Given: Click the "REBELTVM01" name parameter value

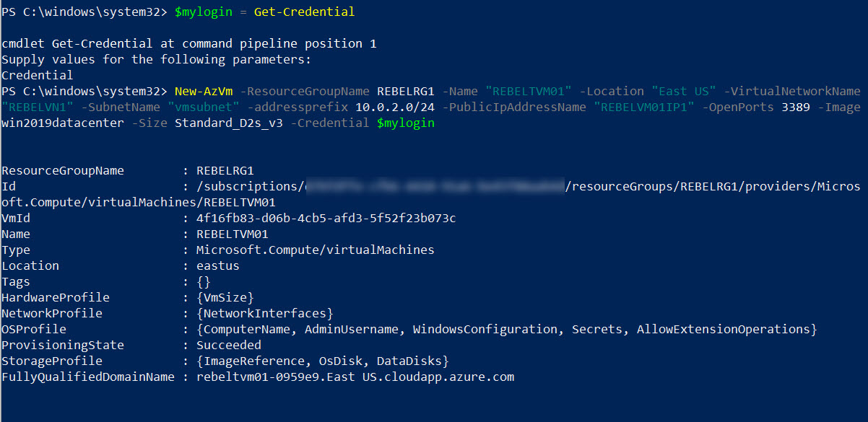Looking at the screenshot, I should 529,91.
